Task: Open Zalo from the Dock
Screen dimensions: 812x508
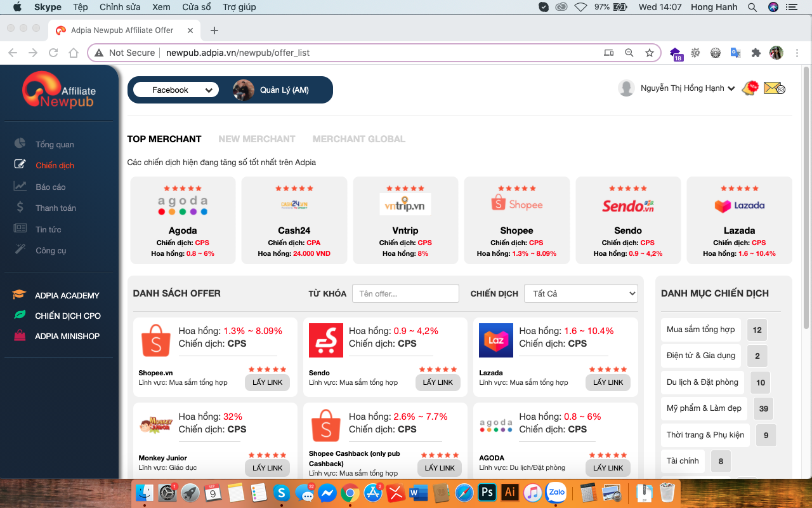Action: click(556, 492)
